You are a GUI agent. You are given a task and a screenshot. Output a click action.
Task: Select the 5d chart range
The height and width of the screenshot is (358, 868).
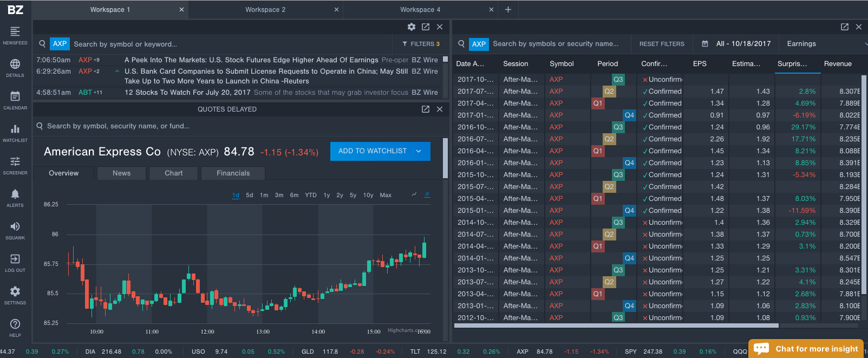click(x=250, y=195)
